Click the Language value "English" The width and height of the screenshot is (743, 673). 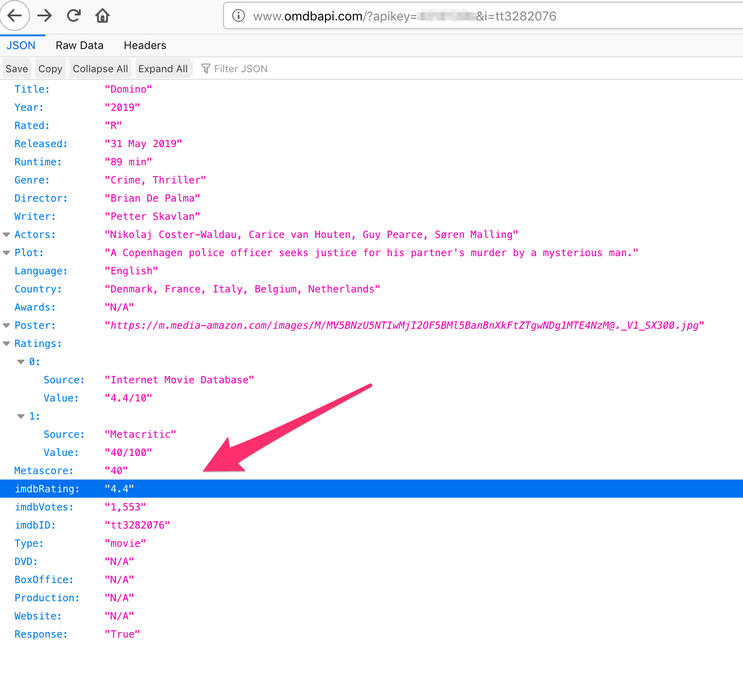click(131, 271)
